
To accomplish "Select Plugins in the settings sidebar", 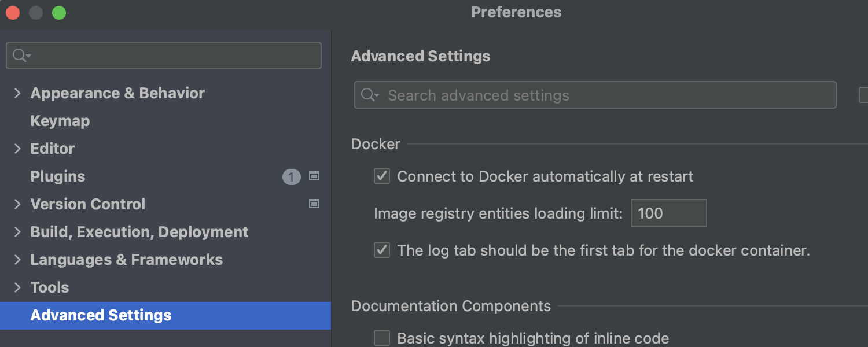I will [58, 176].
